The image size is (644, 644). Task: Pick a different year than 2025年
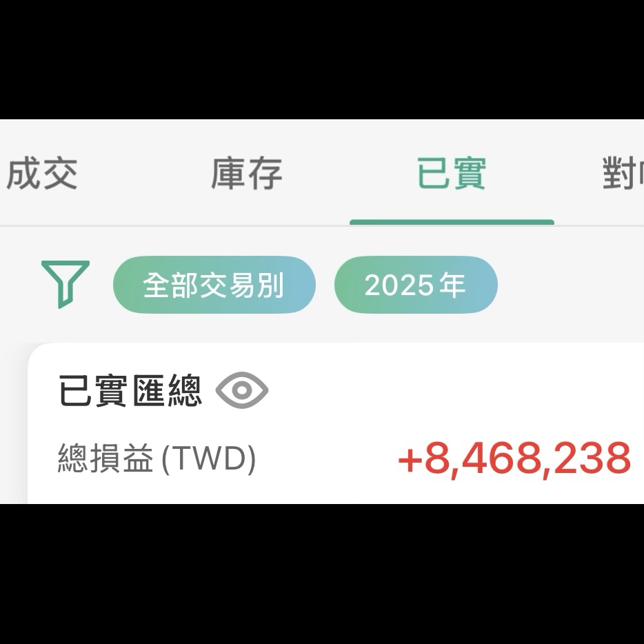click(416, 285)
